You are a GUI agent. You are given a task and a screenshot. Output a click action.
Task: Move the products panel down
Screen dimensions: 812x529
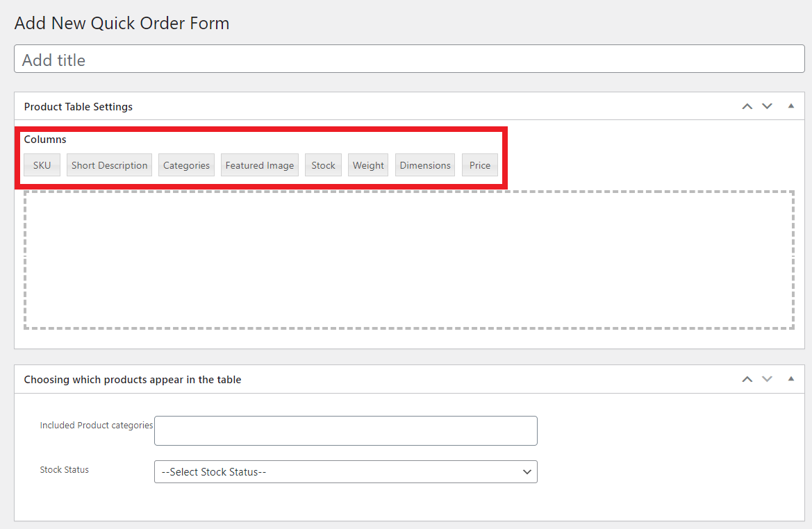pyautogui.click(x=767, y=379)
